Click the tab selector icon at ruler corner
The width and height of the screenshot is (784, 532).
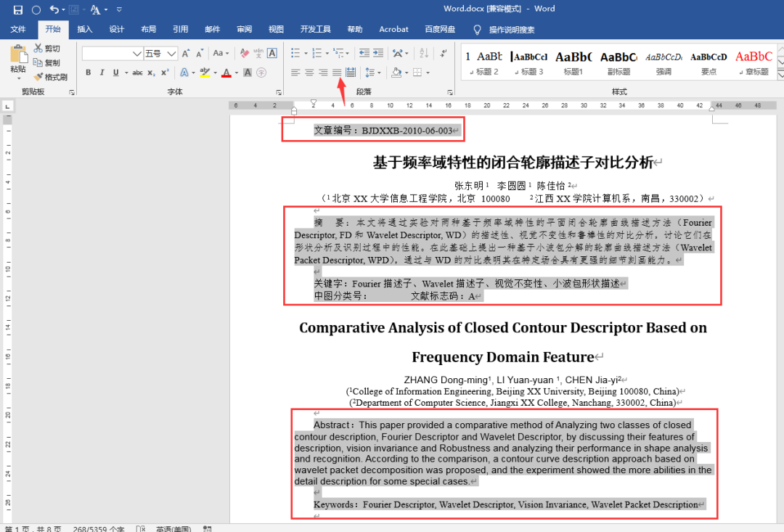[x=7, y=107]
